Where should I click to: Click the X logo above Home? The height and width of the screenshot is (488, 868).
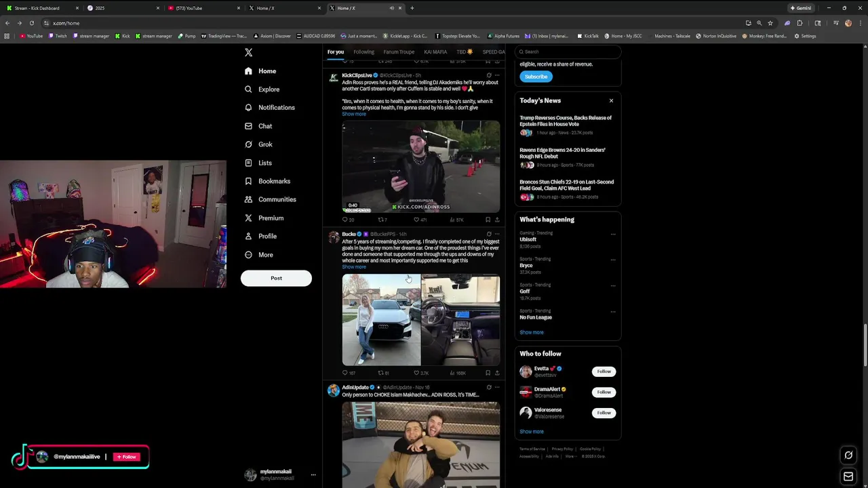[x=248, y=52]
